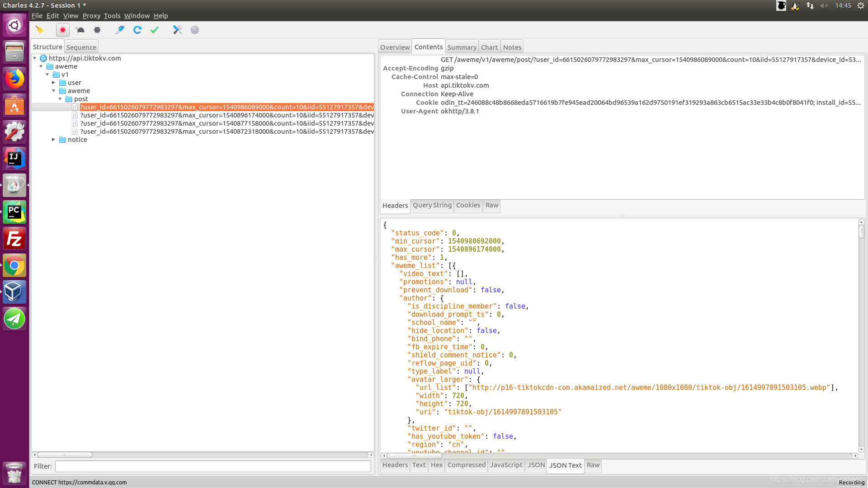
Task: Click the Recording status button
Action: pyautogui.click(x=851, y=483)
